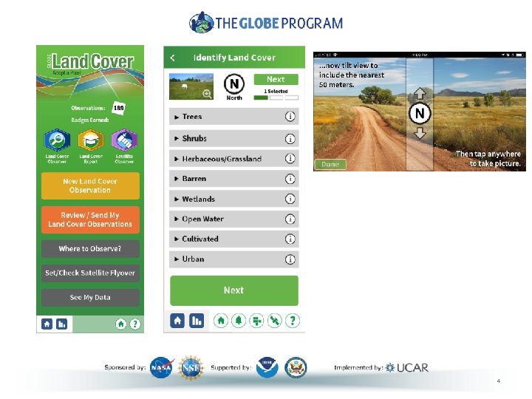Open info for Barren
This screenshot has height=399, width=532.
290,179
